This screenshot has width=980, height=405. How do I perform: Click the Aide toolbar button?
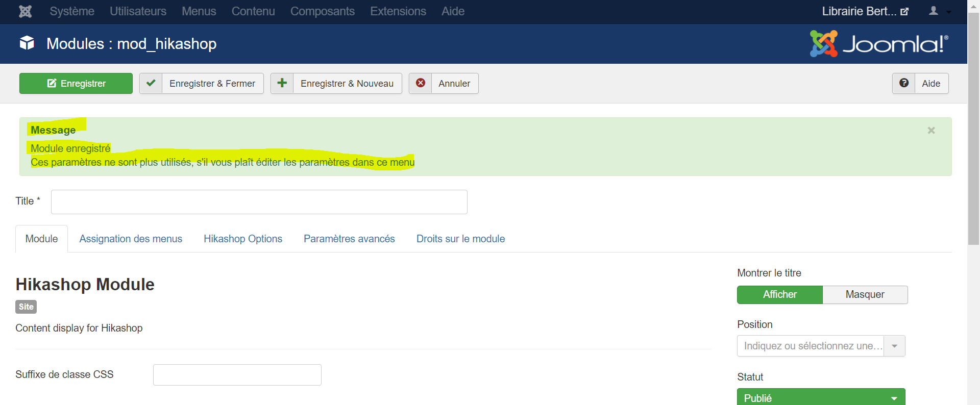click(920, 83)
